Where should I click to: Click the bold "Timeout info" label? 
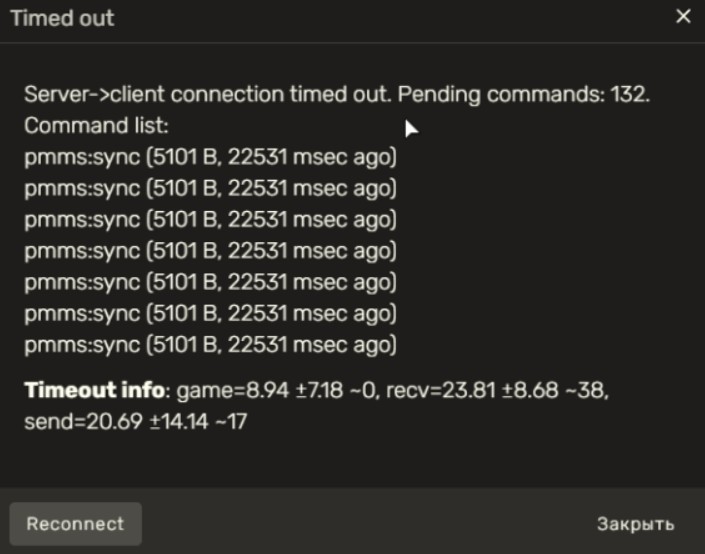coord(94,390)
